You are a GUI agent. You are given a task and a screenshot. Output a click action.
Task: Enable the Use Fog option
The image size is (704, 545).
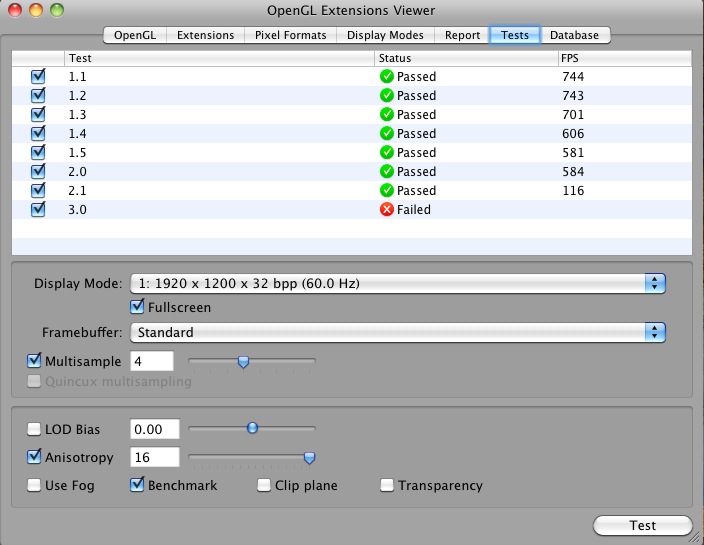(x=34, y=485)
